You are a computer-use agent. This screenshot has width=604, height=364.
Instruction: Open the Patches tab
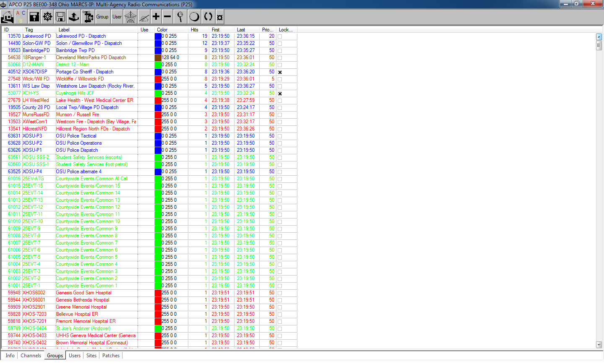111,356
